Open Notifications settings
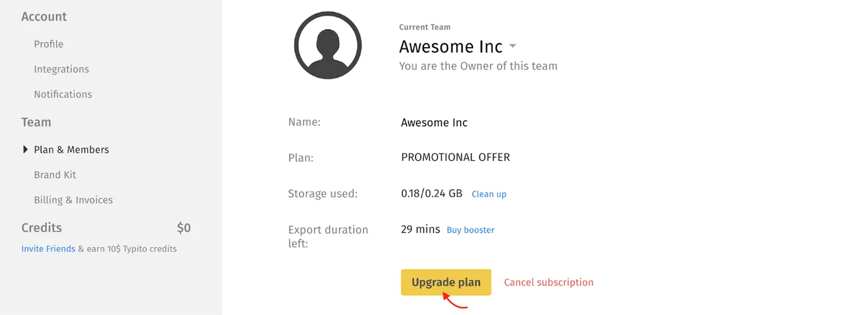 (x=63, y=94)
